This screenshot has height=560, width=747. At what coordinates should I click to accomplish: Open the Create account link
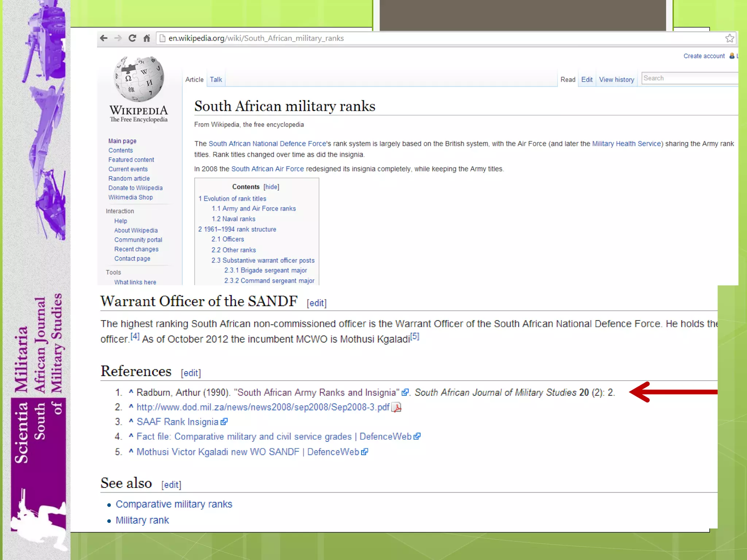[x=704, y=56]
